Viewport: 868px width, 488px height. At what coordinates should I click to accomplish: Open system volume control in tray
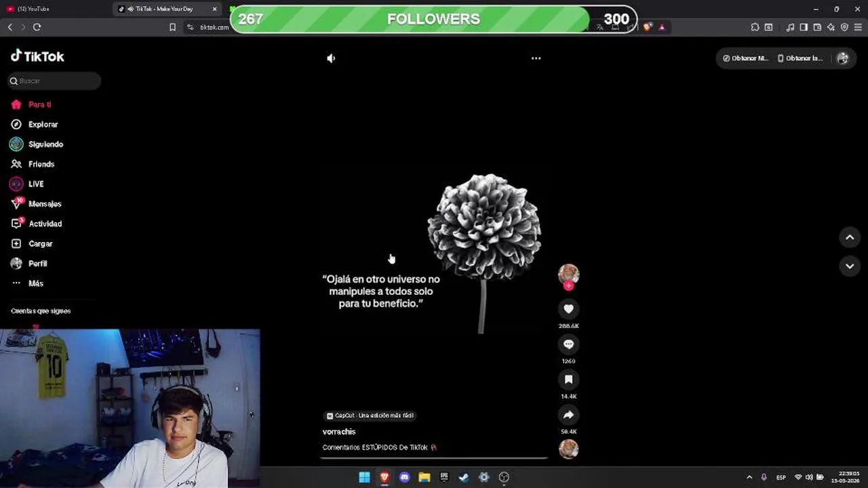click(x=809, y=477)
